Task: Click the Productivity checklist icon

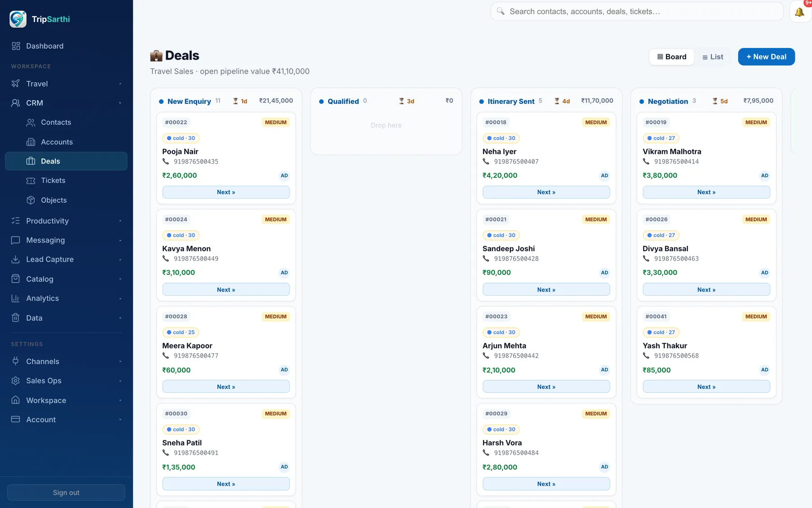Action: click(x=16, y=221)
